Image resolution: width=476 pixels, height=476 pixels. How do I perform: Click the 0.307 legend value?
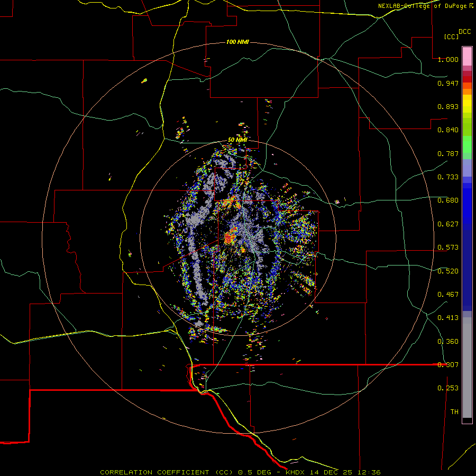(448, 365)
